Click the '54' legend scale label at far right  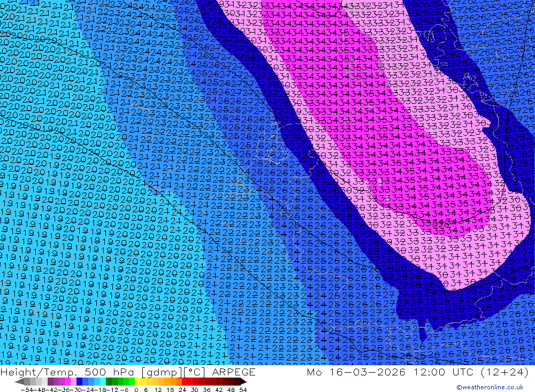click(x=243, y=390)
